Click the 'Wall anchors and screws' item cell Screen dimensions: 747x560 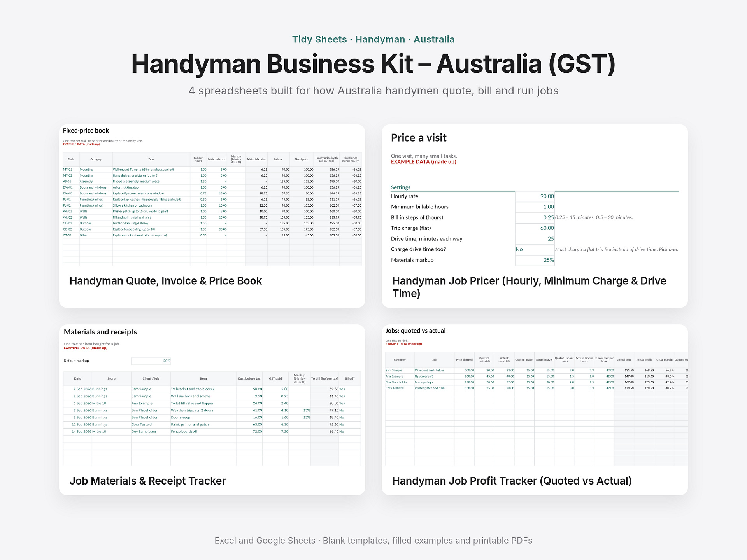coord(203,396)
